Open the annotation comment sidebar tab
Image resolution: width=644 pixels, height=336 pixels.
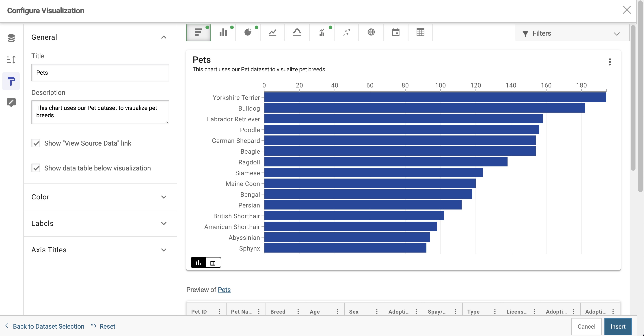[x=11, y=103]
